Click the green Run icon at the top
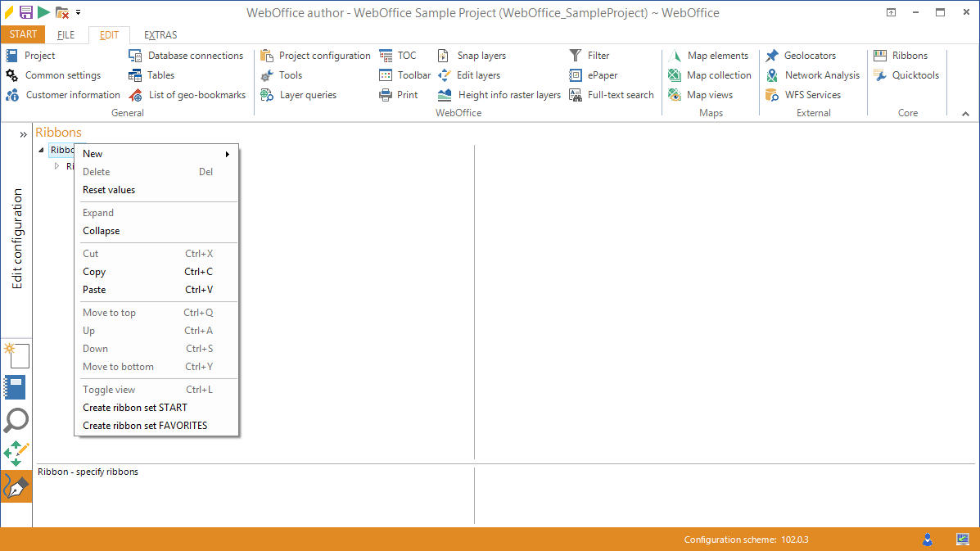This screenshot has width=980, height=551. (x=43, y=11)
